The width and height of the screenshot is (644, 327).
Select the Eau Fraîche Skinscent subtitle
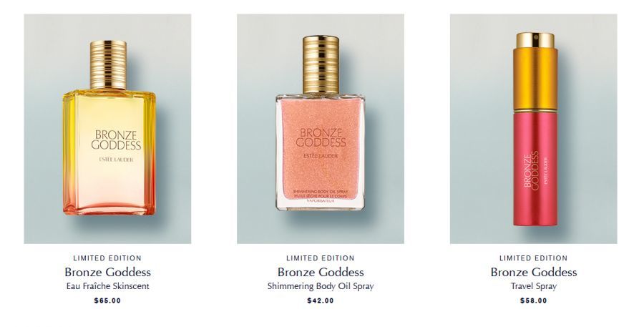coord(107,286)
